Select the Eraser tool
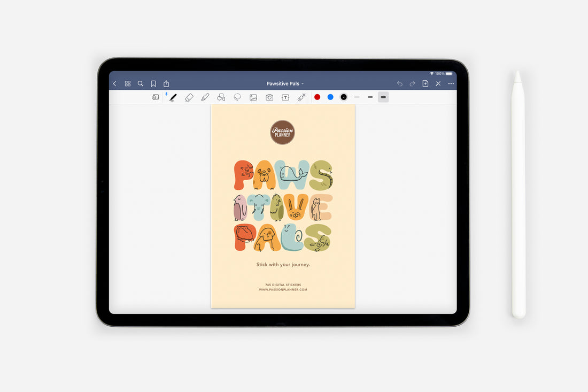Viewport: 588px width, 392px height. pyautogui.click(x=189, y=97)
